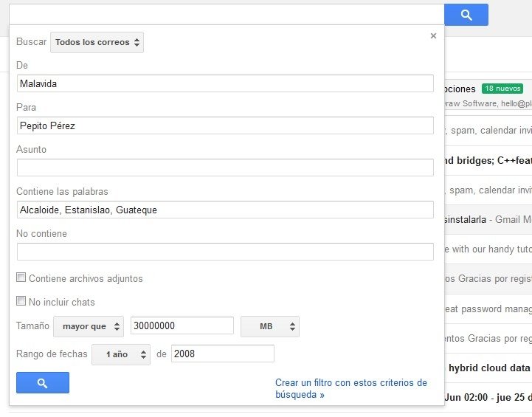Image resolution: width=532 pixels, height=417 pixels.
Task: Open the email about 'bridges; C++feat'
Action: click(488, 160)
